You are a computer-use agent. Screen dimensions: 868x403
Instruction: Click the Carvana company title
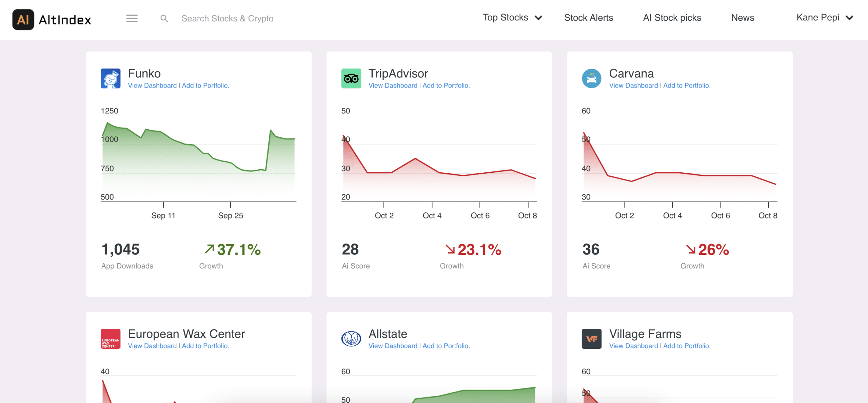click(631, 73)
